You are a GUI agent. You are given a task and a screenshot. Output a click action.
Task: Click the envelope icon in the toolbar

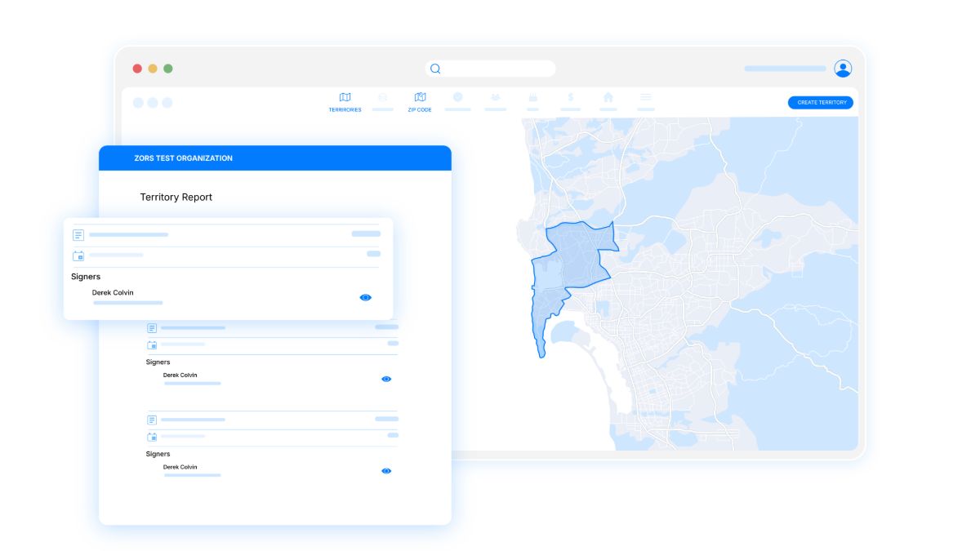[382, 96]
